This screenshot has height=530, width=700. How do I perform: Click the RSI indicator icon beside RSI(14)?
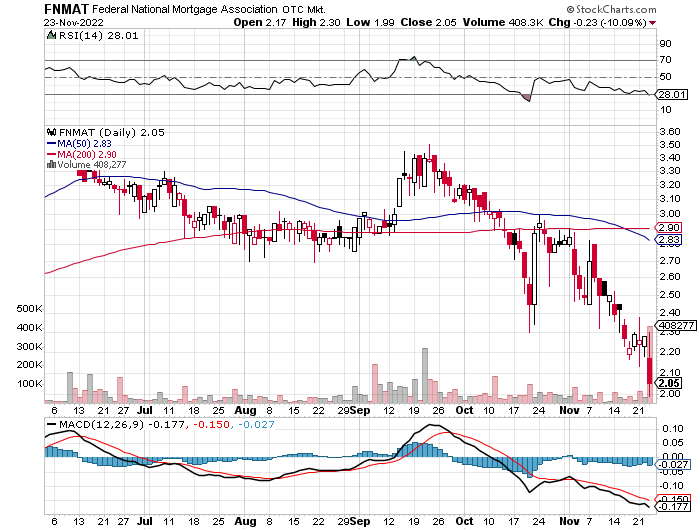(x=51, y=35)
